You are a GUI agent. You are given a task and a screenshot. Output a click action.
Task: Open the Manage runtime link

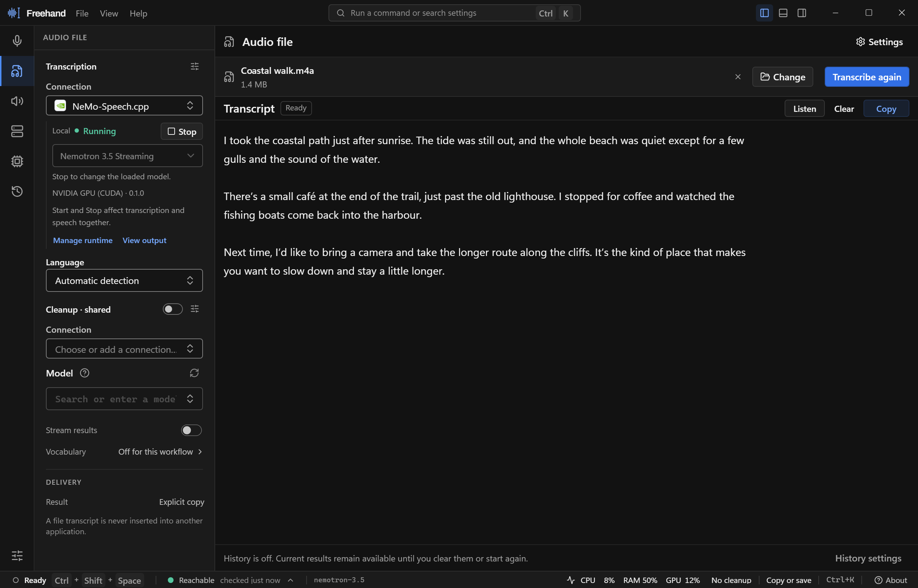[x=83, y=240]
